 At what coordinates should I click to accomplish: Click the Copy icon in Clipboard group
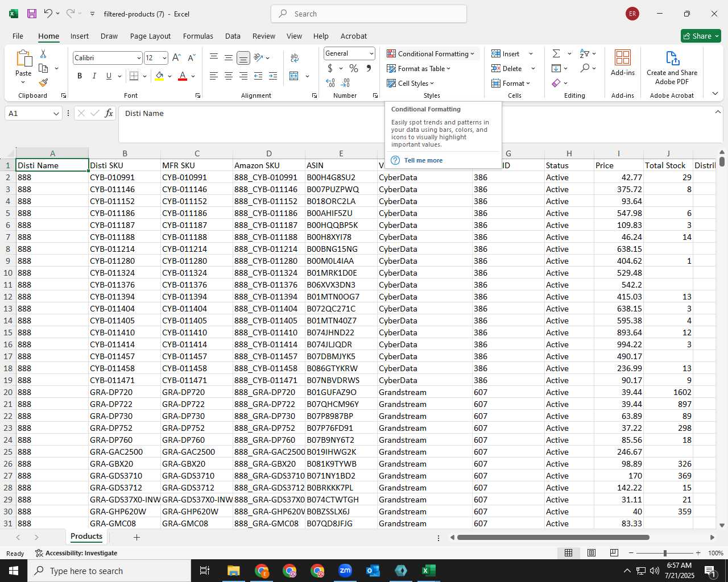(x=43, y=68)
